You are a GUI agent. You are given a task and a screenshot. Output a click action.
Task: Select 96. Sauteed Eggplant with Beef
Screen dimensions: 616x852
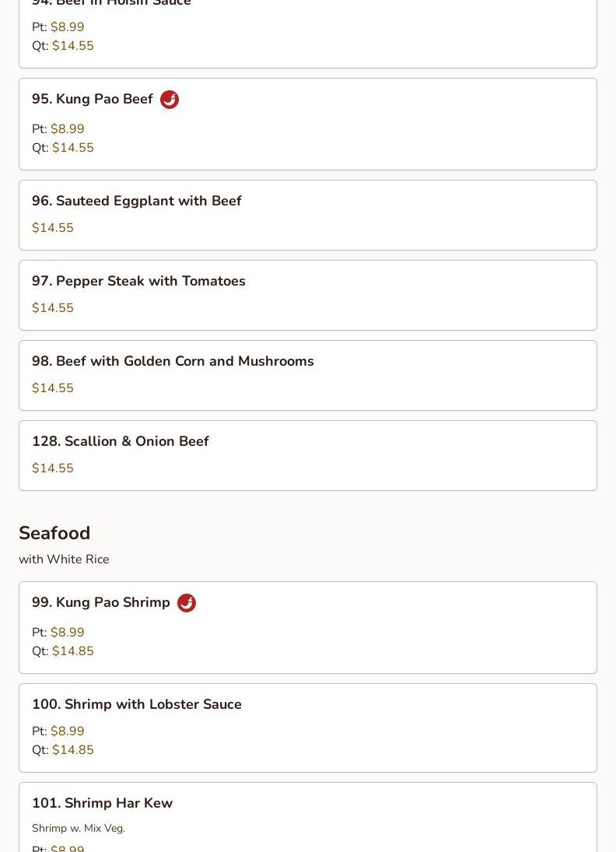[308, 216]
